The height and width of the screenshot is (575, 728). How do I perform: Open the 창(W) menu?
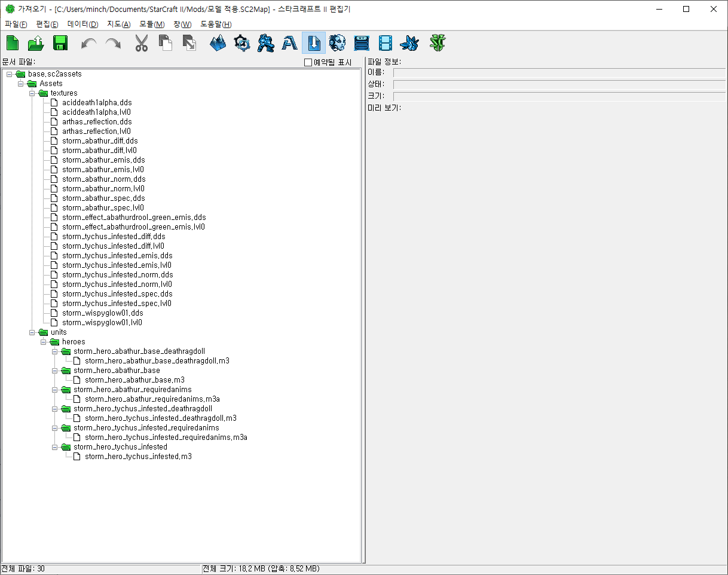point(182,24)
